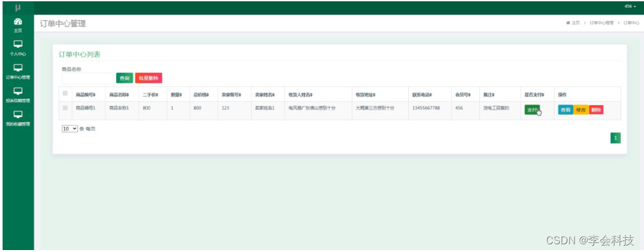Click the red 批量删除 button
Screen dimensions: 644x252
149,78
